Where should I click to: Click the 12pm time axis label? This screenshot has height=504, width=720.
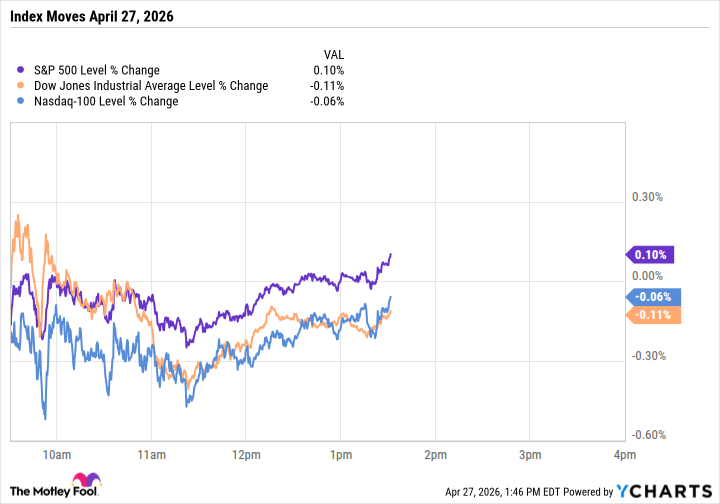click(x=246, y=456)
